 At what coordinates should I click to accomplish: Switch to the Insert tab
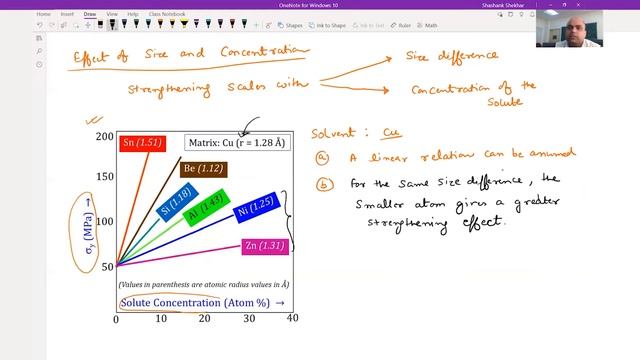(67, 14)
